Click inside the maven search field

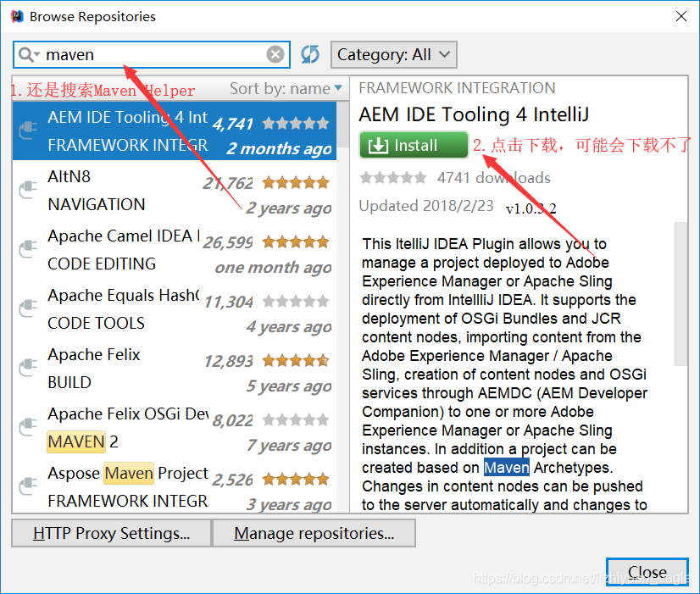(153, 54)
